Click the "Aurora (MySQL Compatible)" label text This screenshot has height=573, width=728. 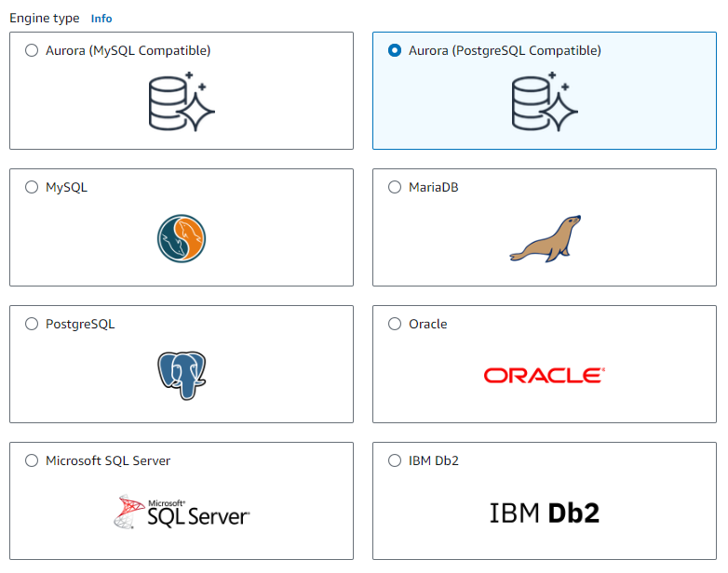coord(128,50)
